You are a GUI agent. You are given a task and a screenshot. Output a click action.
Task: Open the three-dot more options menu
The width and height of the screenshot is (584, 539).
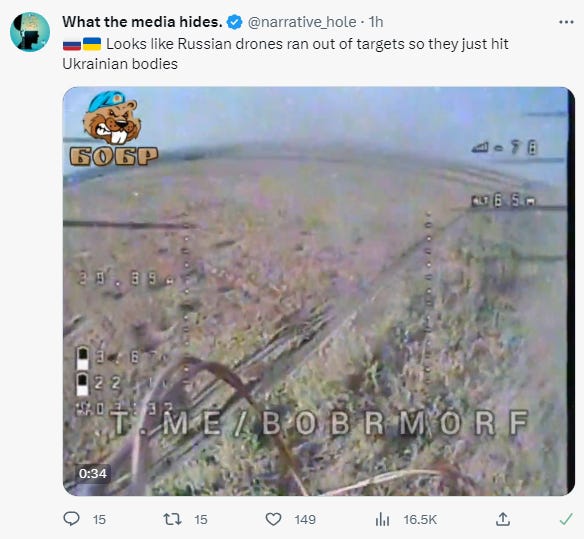click(x=566, y=22)
